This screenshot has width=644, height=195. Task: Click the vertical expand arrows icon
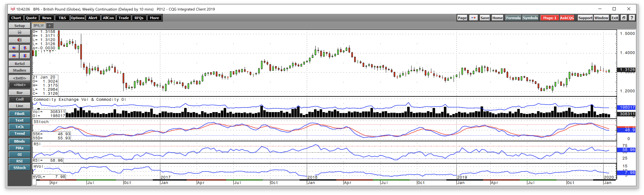25,48
